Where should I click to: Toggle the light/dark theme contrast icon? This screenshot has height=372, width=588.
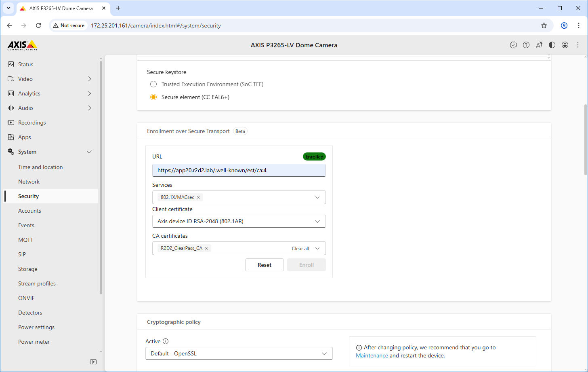tap(552, 45)
